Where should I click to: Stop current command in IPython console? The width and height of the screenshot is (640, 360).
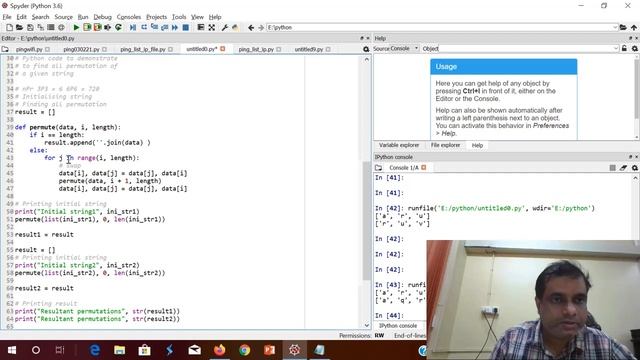pyautogui.click(x=613, y=168)
